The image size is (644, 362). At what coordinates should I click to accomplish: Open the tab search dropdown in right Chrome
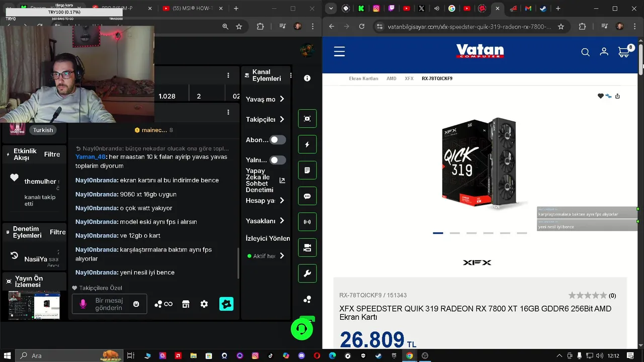click(331, 9)
